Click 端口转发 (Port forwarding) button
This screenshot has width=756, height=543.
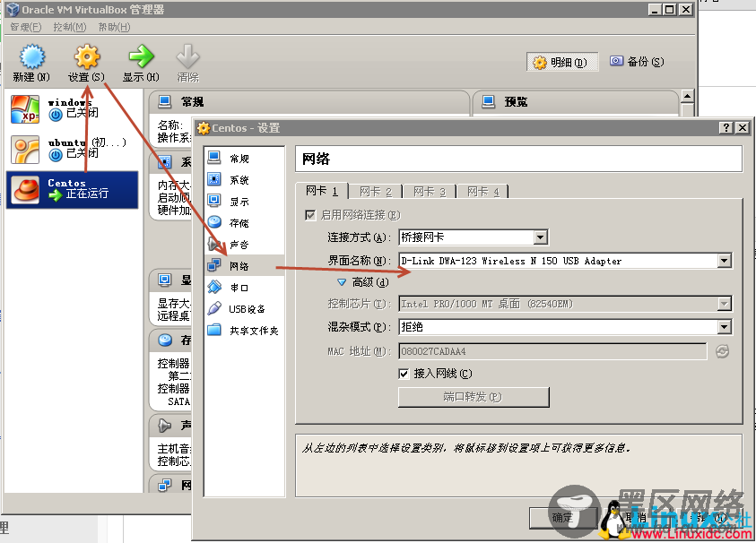[x=474, y=397]
